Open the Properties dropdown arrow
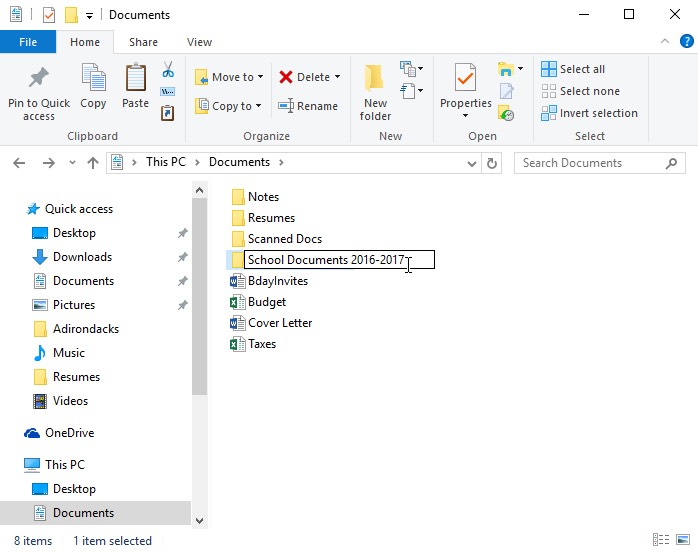 tap(466, 116)
